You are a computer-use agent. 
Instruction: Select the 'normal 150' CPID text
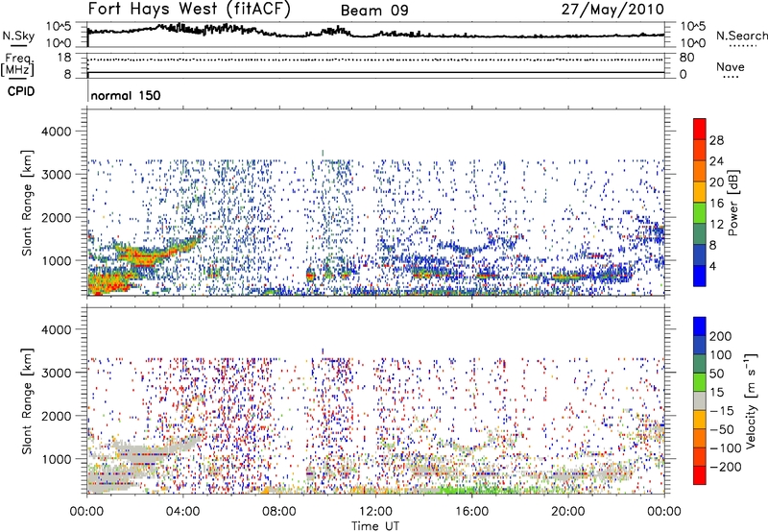click(x=126, y=95)
